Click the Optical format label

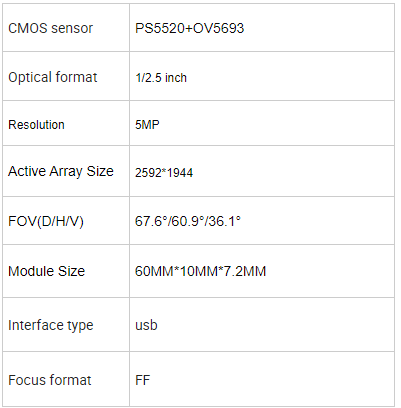53,77
